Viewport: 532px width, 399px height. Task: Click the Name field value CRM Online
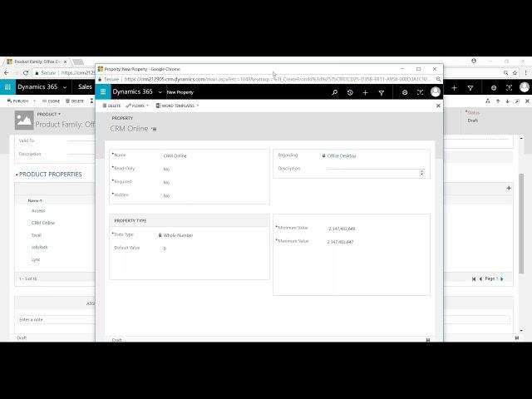click(175, 155)
